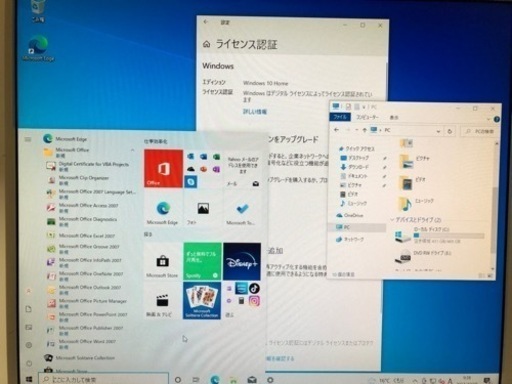Screen dimensions: 512x384
Task: Go back in the Explorer window
Action: tap(337, 130)
